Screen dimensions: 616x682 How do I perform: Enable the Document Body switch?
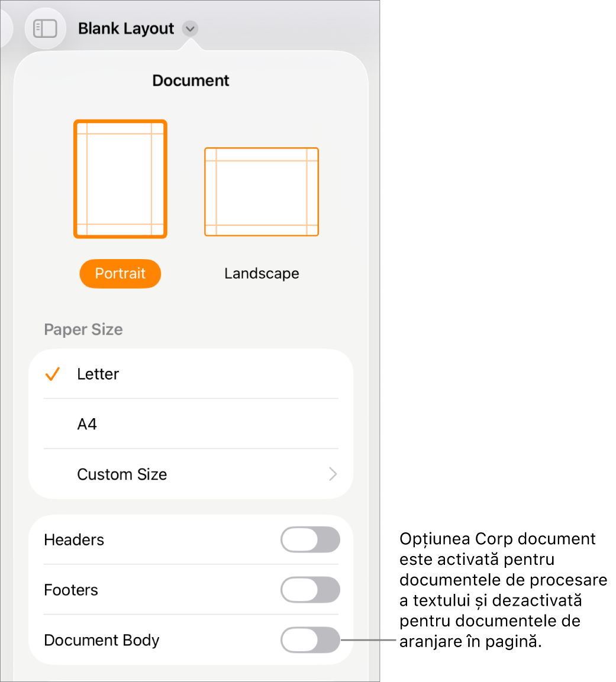pyautogui.click(x=310, y=640)
